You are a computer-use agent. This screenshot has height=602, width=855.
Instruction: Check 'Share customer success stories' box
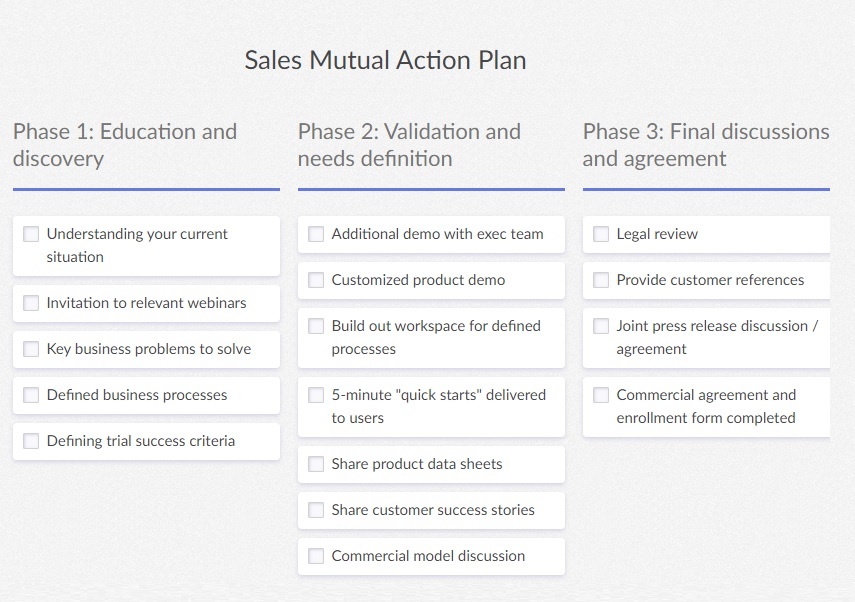coord(316,510)
